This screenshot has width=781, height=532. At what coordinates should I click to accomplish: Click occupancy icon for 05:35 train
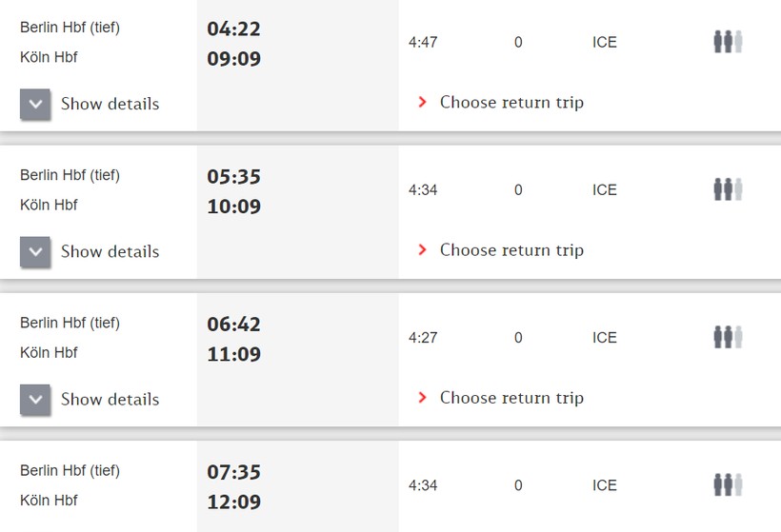728,189
